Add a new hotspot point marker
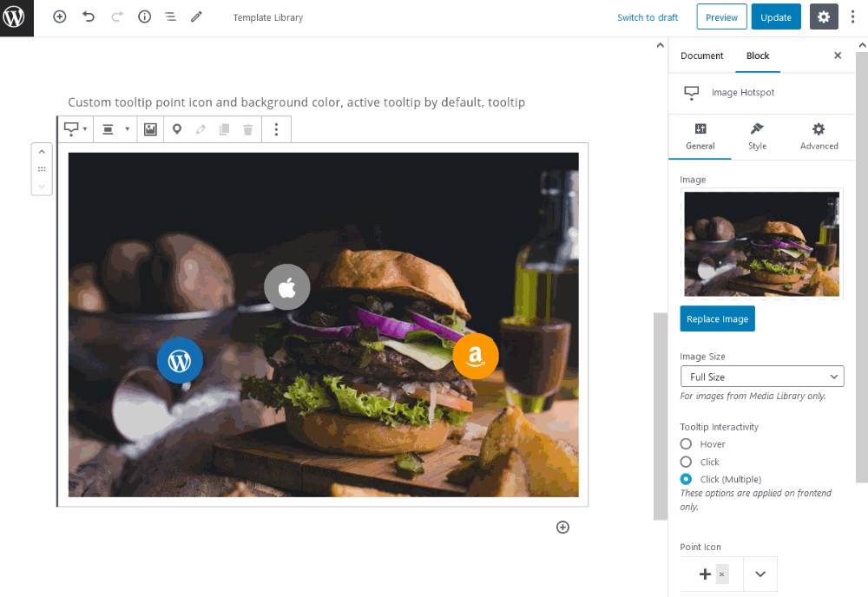The width and height of the screenshot is (868, 597). [x=176, y=129]
